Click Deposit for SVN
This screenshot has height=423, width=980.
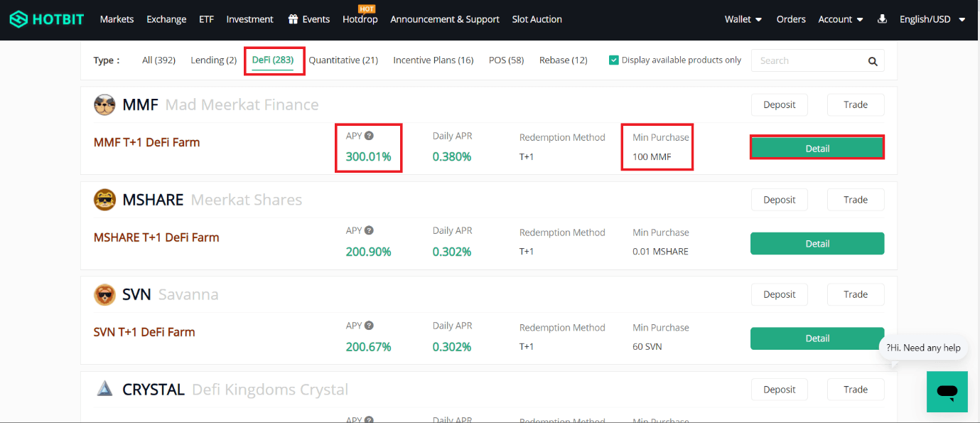tap(780, 294)
